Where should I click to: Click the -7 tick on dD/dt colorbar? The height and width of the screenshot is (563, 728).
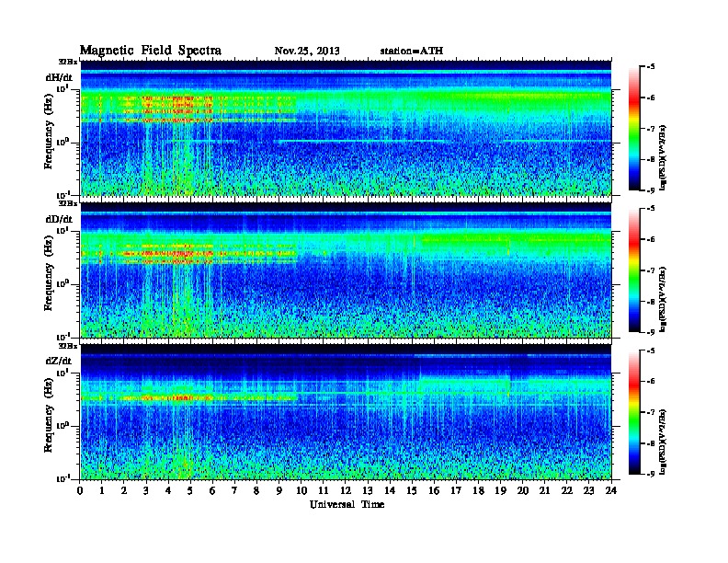coord(651,270)
